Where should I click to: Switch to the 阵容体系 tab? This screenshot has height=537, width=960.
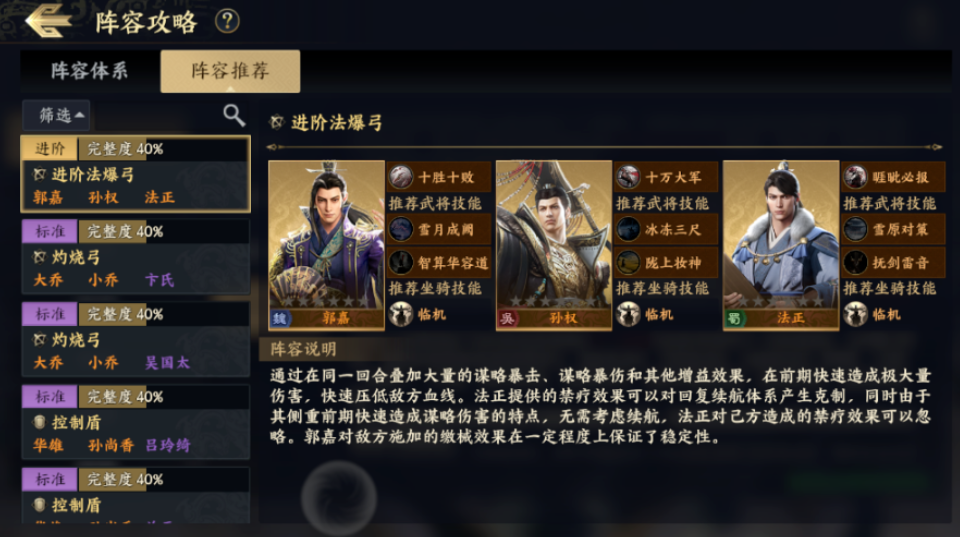click(90, 71)
